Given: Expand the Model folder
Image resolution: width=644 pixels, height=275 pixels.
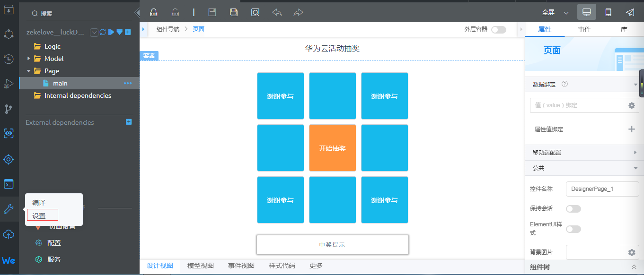Looking at the screenshot, I should click(x=28, y=59).
